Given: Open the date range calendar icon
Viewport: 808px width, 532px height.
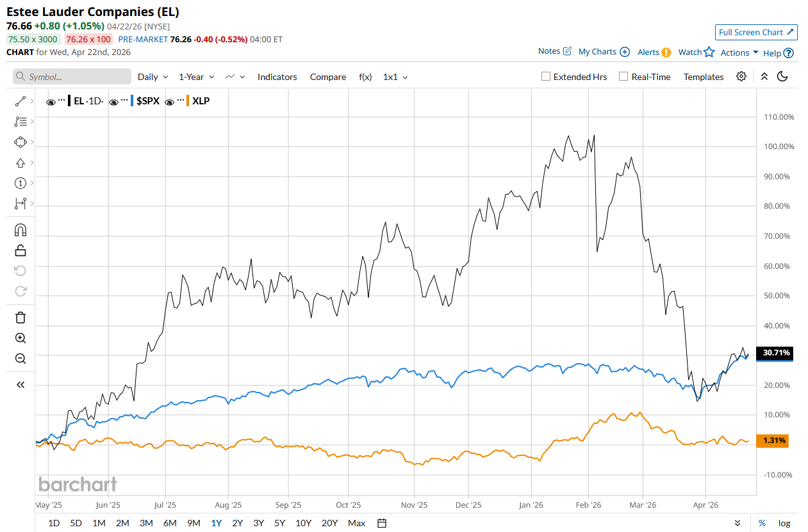Looking at the screenshot, I should (382, 523).
